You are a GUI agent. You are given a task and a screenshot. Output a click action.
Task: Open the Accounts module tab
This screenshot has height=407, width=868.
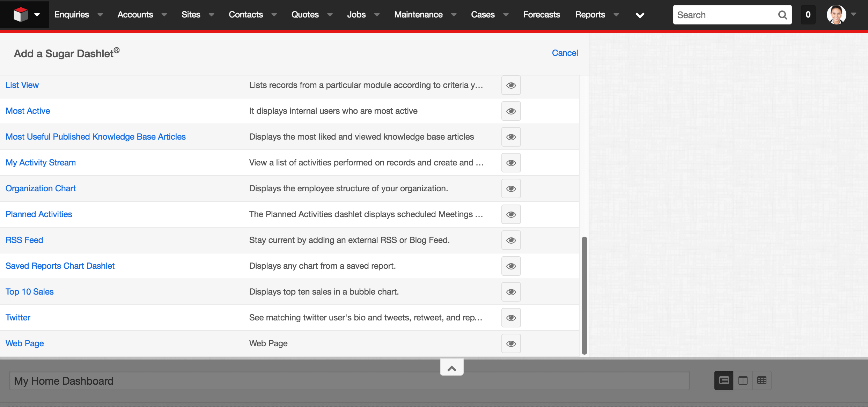[135, 15]
